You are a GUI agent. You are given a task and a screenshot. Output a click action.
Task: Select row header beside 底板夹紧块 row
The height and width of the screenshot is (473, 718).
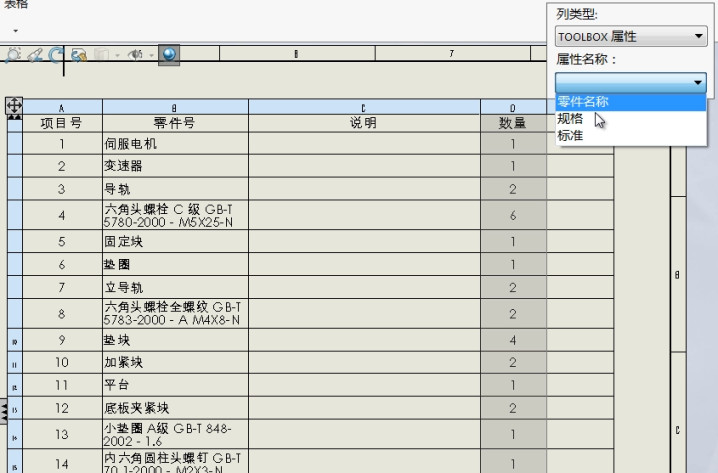(x=15, y=408)
